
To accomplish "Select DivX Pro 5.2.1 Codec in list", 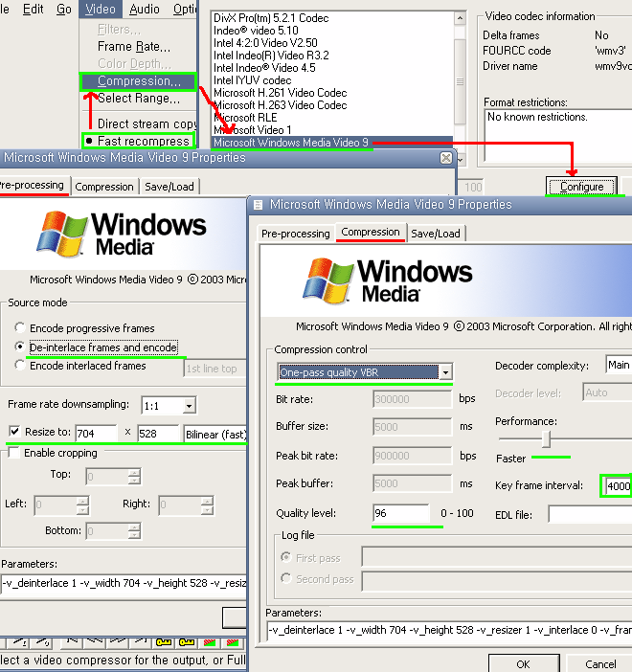I will coord(271,18).
